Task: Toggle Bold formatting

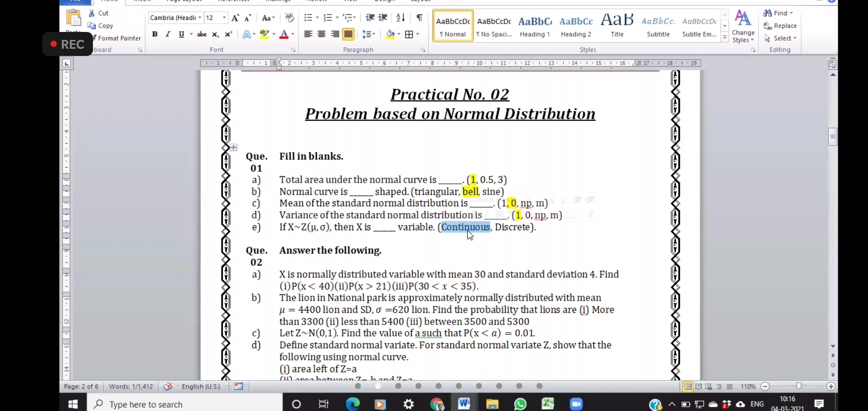Action: 155,34
